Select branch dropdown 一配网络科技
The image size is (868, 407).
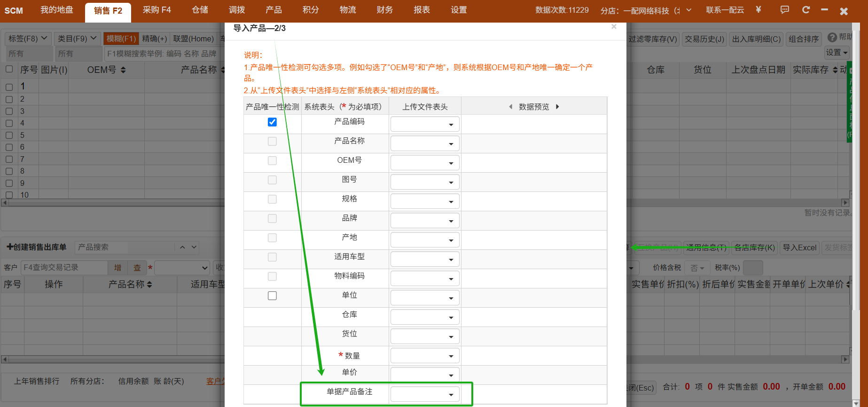pyautogui.click(x=646, y=10)
